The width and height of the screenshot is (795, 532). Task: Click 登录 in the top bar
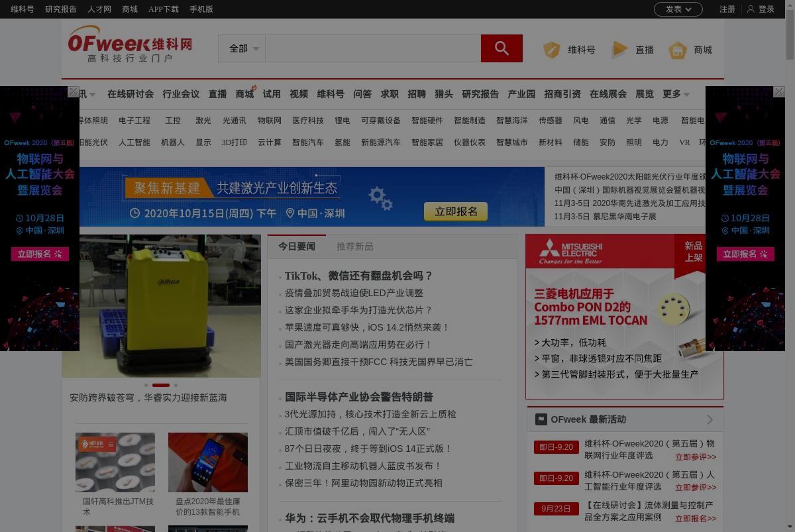click(767, 9)
